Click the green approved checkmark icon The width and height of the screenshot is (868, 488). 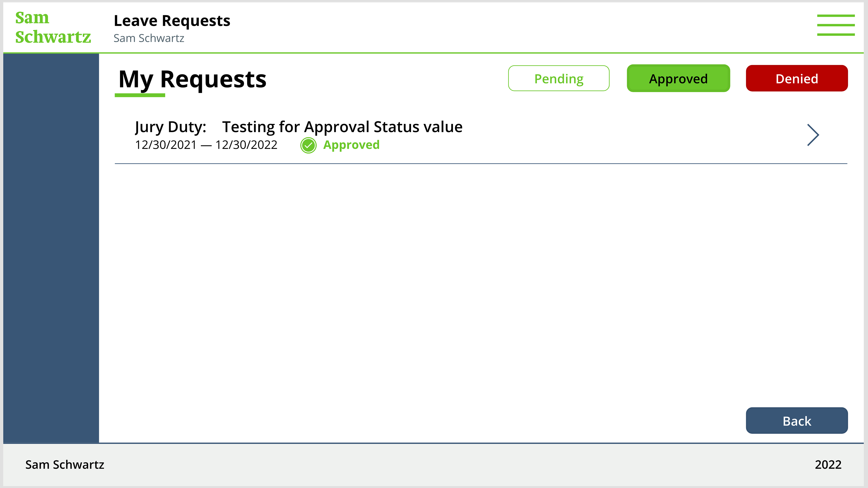point(308,145)
